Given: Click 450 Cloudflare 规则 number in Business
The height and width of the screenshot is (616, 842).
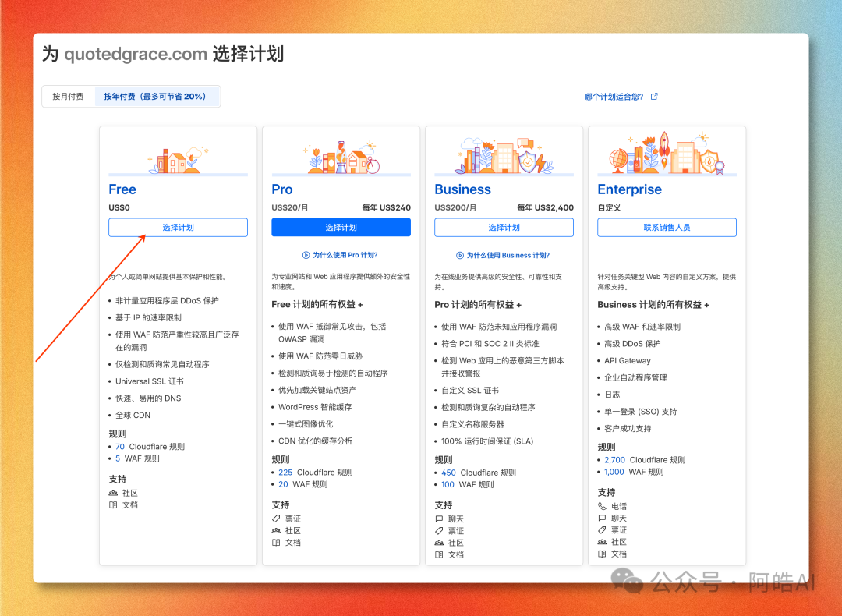Looking at the screenshot, I should (x=448, y=473).
